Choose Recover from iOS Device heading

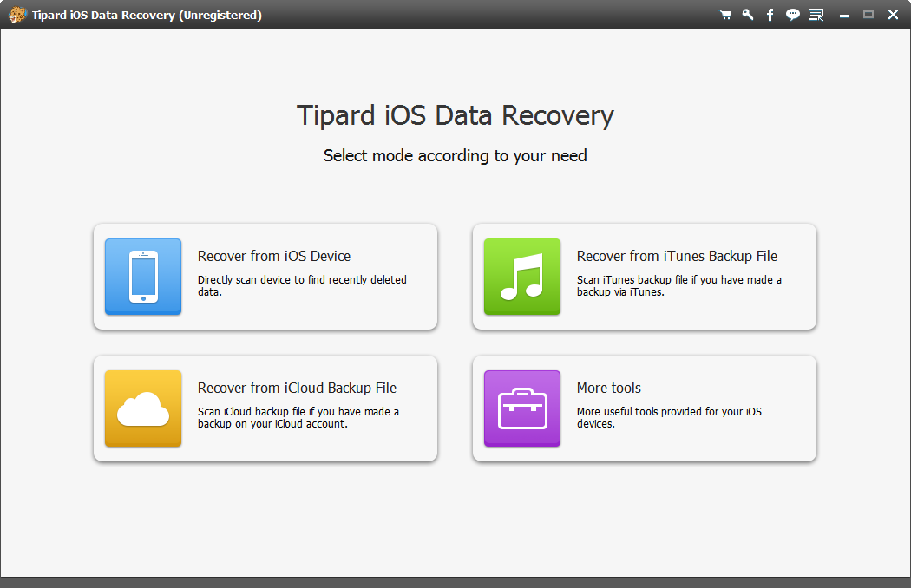pos(273,256)
